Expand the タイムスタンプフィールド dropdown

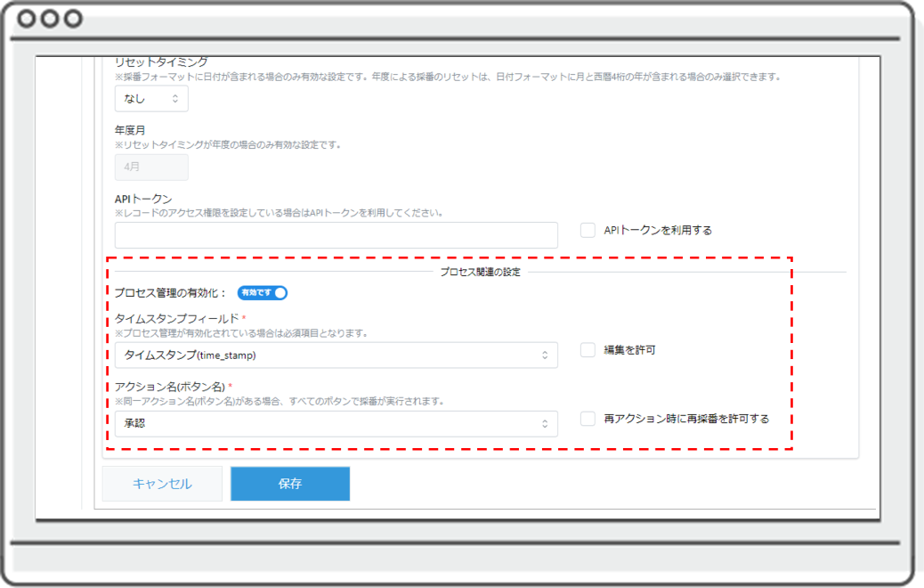[336, 355]
